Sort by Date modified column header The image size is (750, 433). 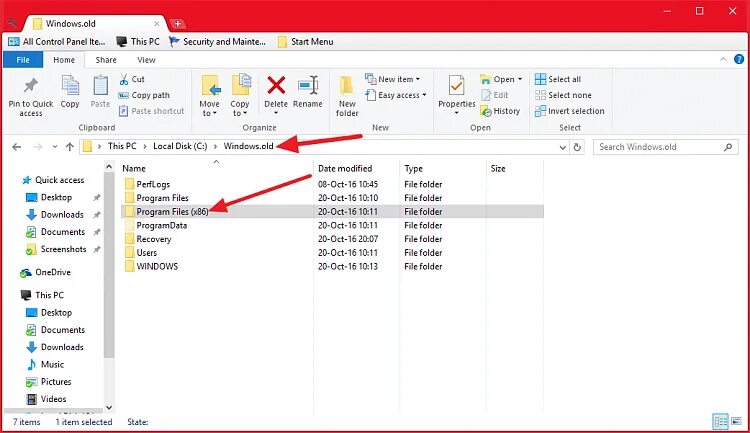pyautogui.click(x=345, y=168)
